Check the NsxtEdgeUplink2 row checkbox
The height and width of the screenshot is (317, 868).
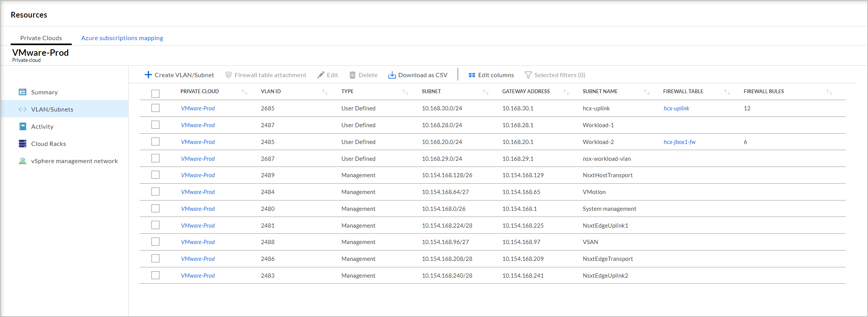pyautogui.click(x=155, y=275)
